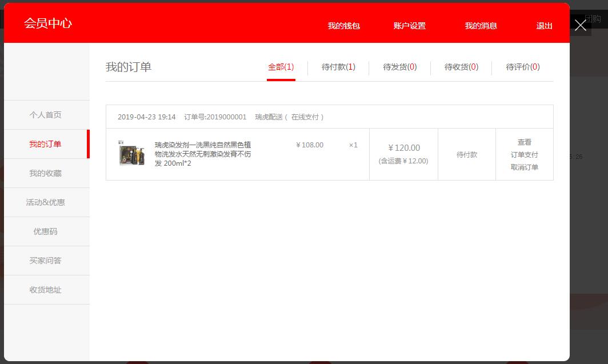608x364 pixels.
Task: Click the order total ¥120.00
Action: tap(404, 147)
